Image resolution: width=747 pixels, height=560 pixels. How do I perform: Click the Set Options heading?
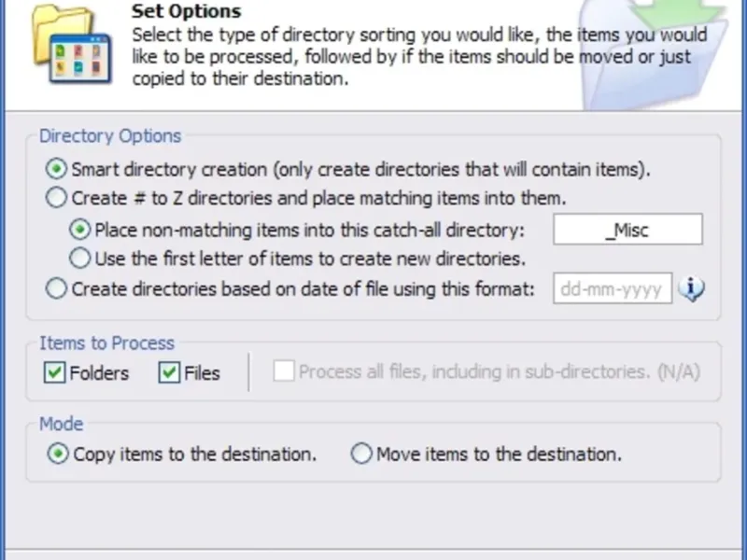pos(186,12)
